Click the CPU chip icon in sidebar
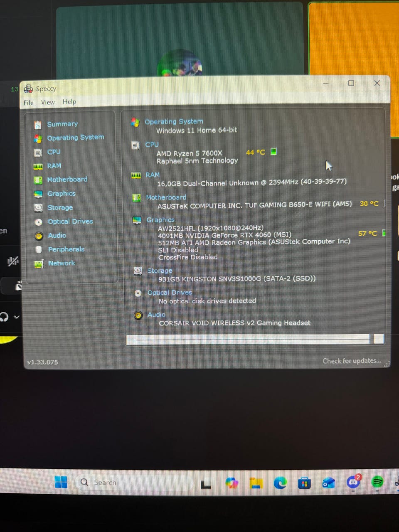This screenshot has height=532, width=399. [x=38, y=153]
